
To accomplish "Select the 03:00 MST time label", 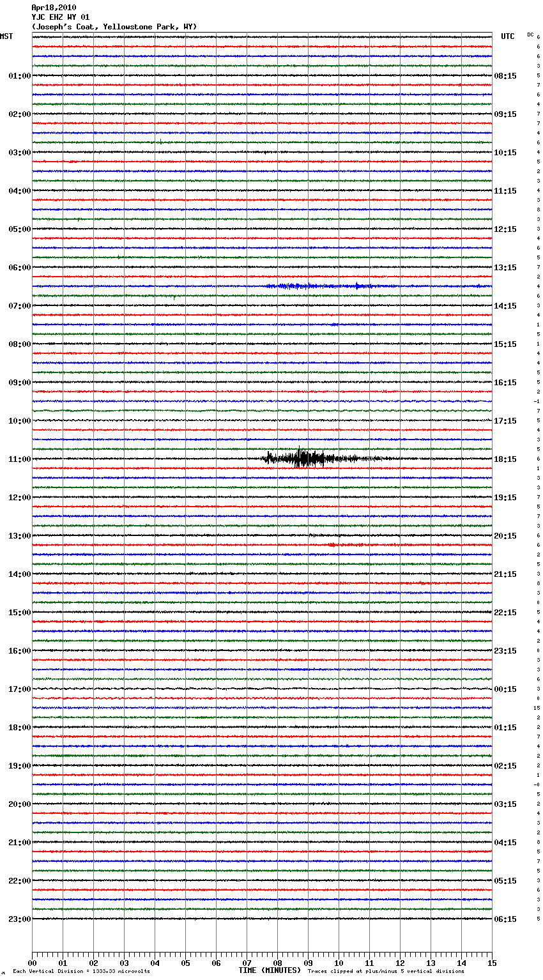I will (x=19, y=153).
